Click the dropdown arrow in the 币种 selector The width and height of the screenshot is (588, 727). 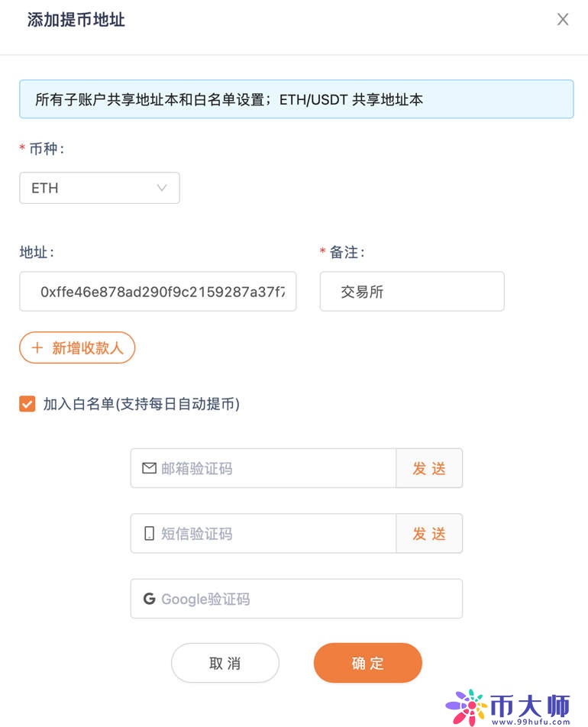point(161,188)
